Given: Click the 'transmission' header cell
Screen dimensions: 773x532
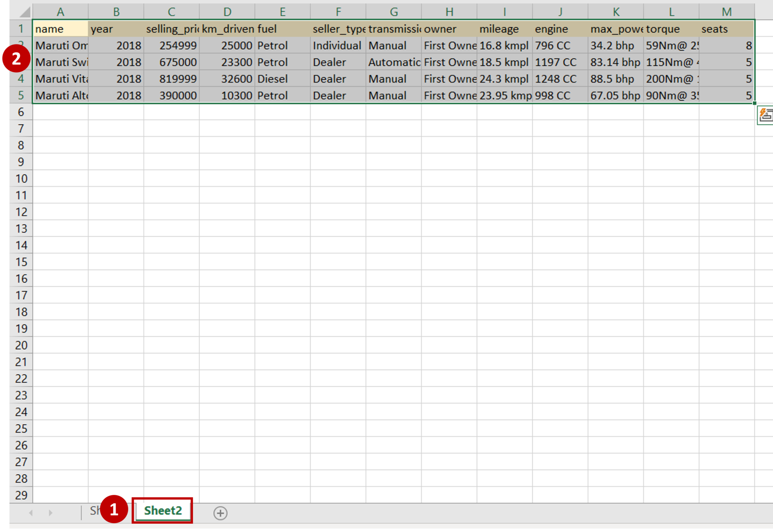Looking at the screenshot, I should pyautogui.click(x=393, y=29).
